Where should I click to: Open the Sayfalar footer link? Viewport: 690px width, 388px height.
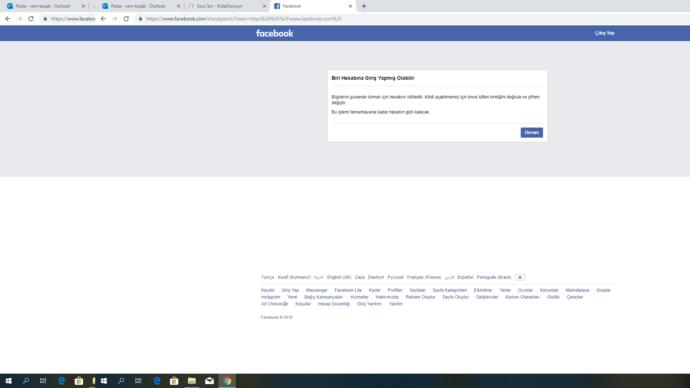(x=417, y=290)
